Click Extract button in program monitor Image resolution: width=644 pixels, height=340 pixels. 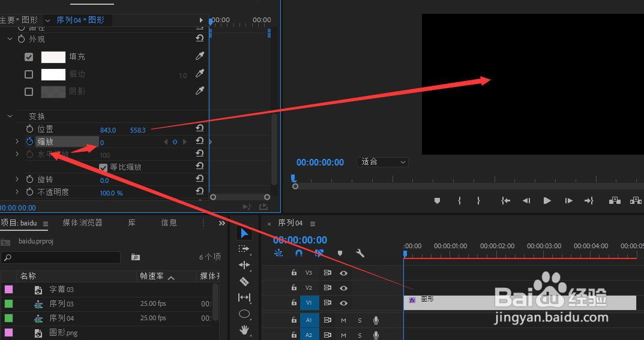636,200
